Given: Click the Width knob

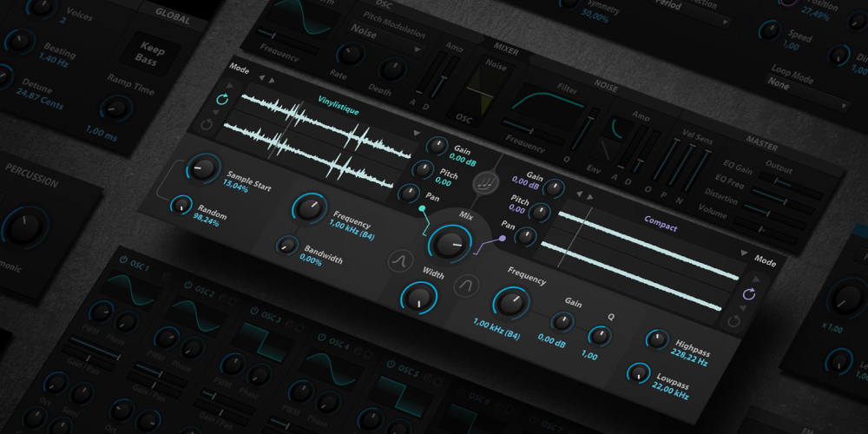Looking at the screenshot, I should coord(419,298).
